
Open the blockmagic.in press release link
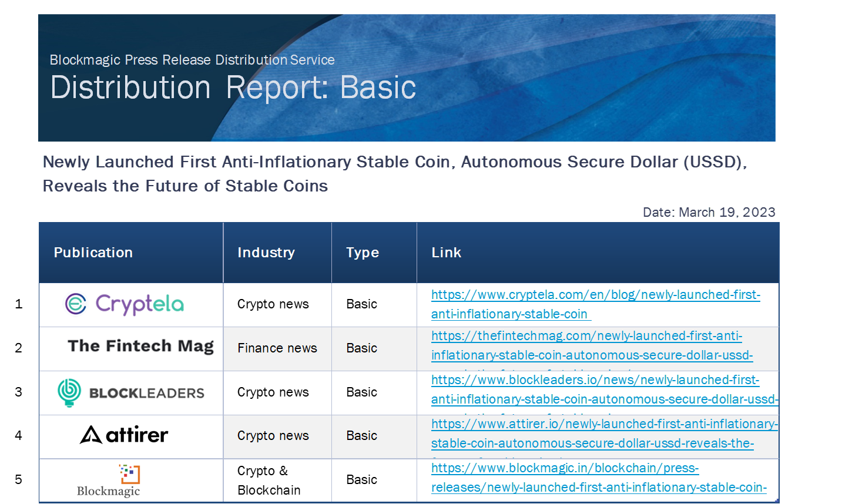(599, 478)
